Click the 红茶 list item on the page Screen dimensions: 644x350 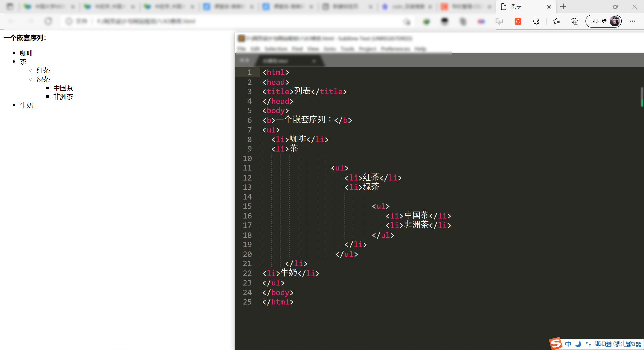click(x=43, y=70)
